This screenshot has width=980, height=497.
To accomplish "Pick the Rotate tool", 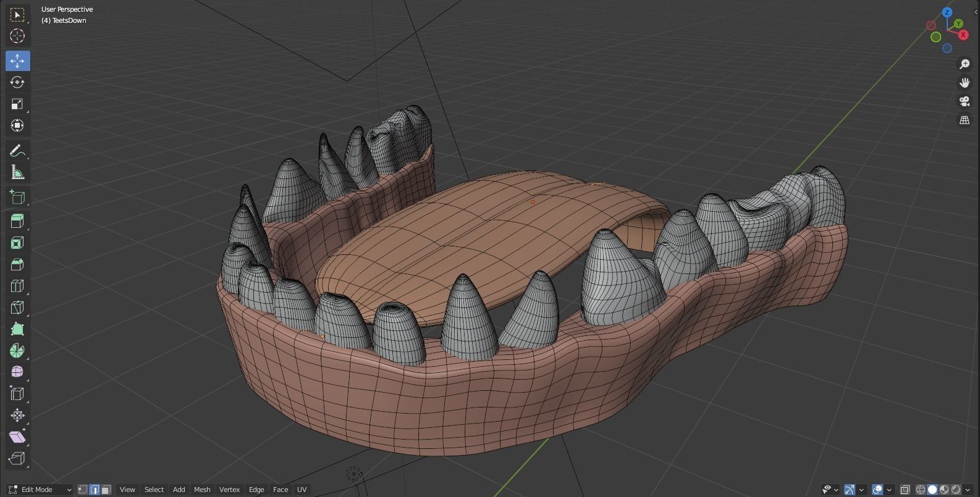I will [17, 82].
